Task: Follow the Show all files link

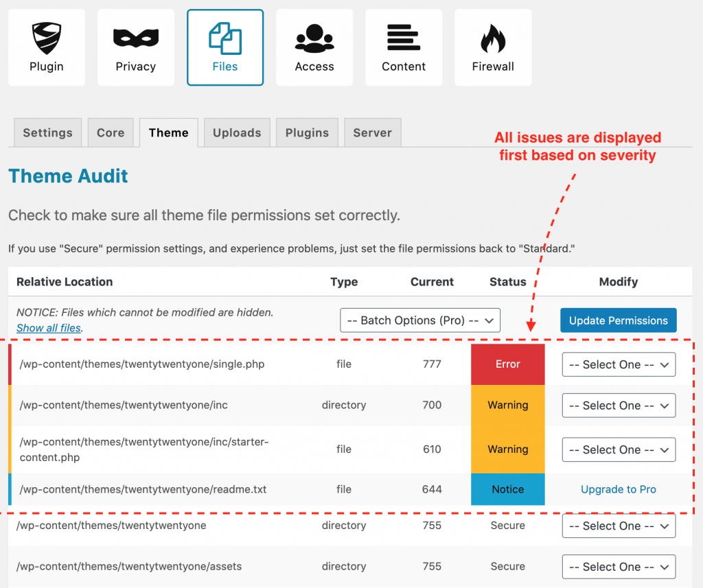Action: [x=49, y=328]
